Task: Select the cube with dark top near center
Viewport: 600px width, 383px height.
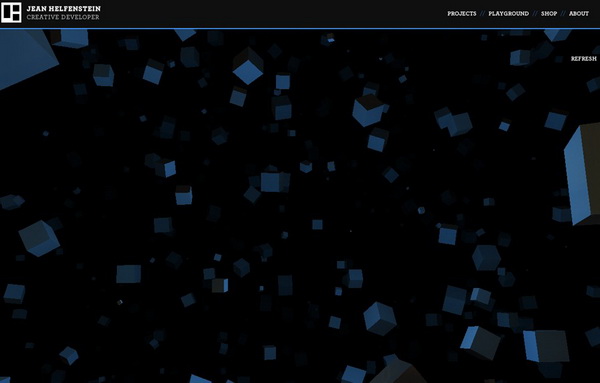Action: coord(368,110)
